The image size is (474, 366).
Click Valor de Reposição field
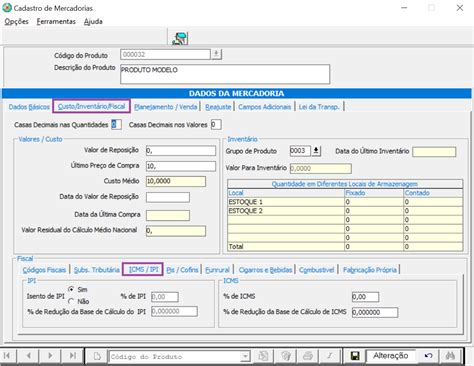(181, 151)
